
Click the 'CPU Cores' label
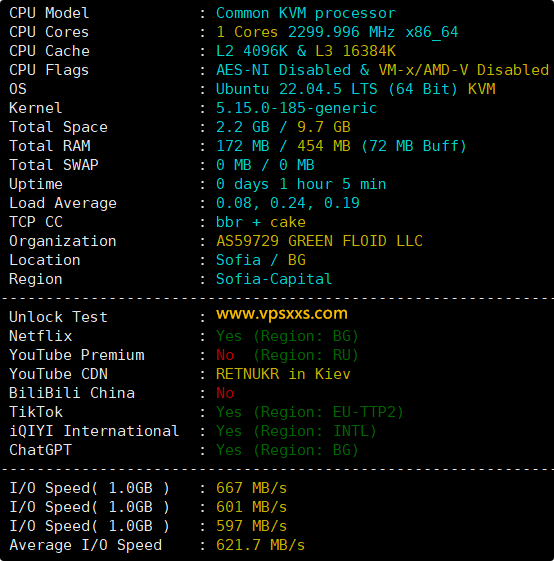tap(49, 32)
